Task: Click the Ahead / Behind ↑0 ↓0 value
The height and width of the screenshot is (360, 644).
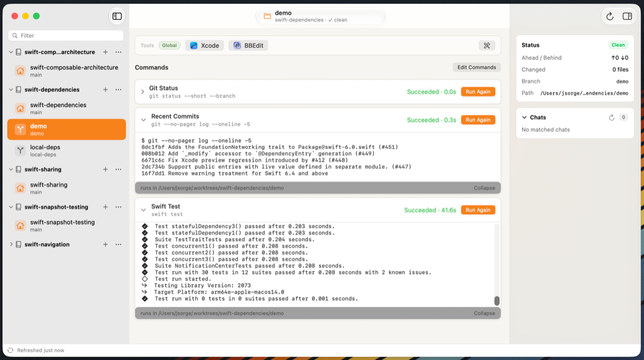Action: [619, 58]
